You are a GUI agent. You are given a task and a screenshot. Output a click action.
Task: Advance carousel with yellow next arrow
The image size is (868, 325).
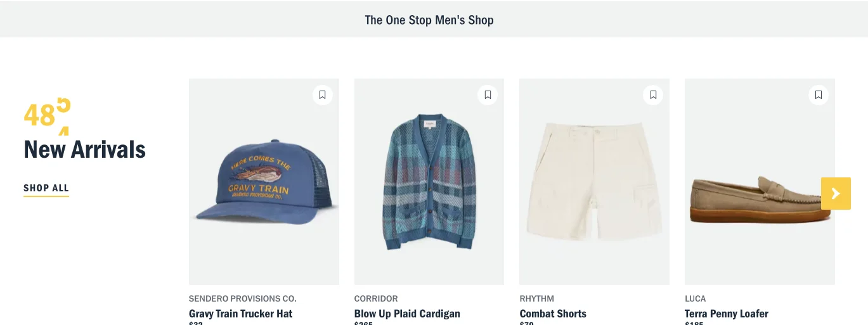[836, 193]
